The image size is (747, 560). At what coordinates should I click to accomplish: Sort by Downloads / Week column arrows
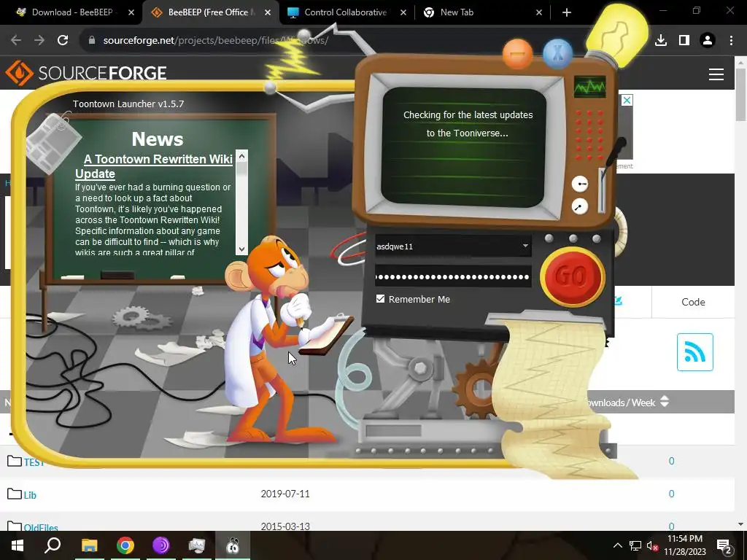665,402
